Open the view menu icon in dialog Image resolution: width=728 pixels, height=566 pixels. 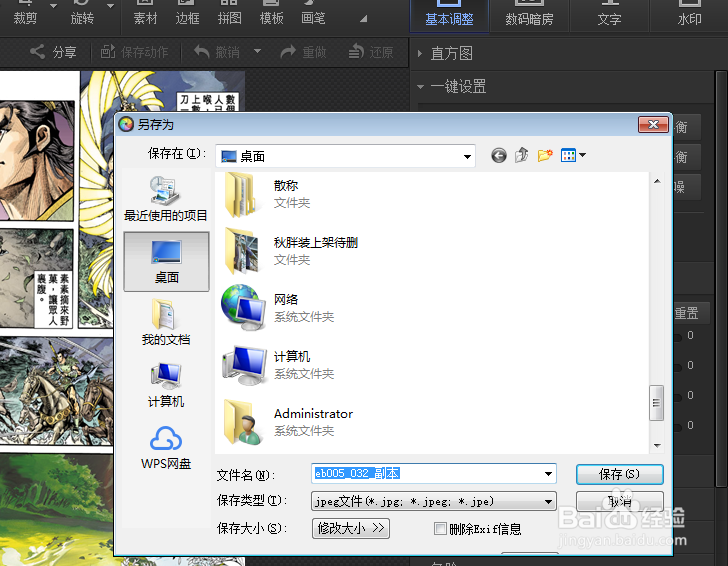(x=573, y=155)
